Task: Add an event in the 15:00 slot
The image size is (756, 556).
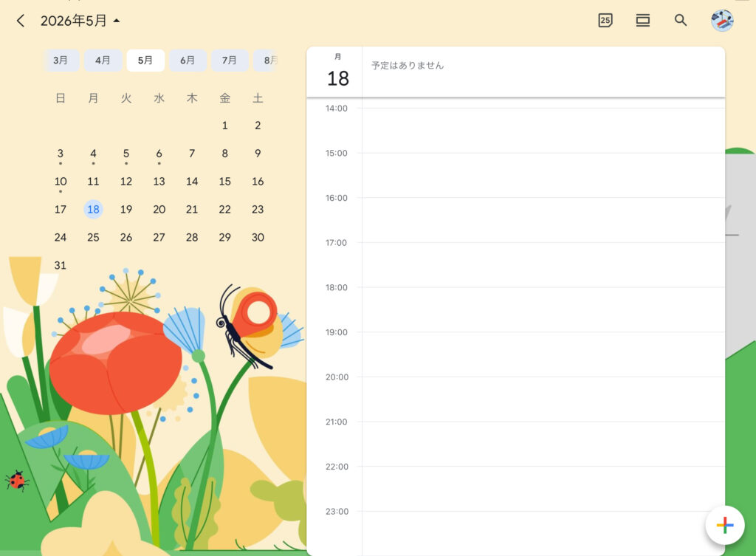Action: point(543,176)
